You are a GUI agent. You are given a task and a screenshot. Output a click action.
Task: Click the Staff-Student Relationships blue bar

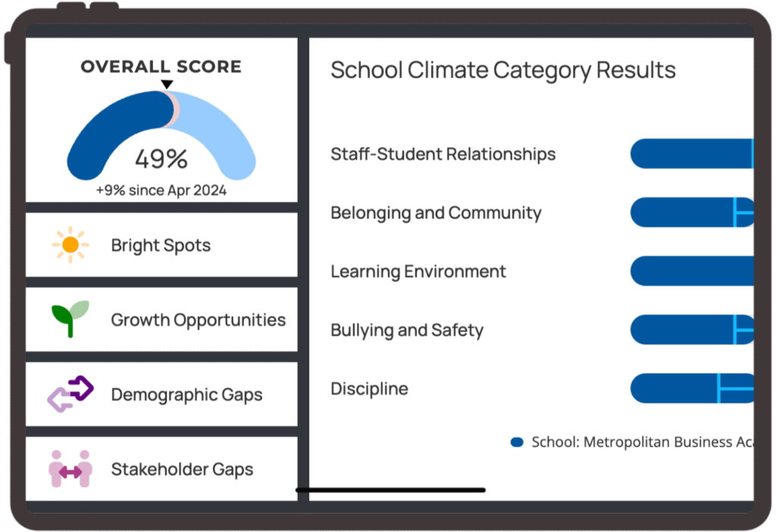click(x=691, y=154)
